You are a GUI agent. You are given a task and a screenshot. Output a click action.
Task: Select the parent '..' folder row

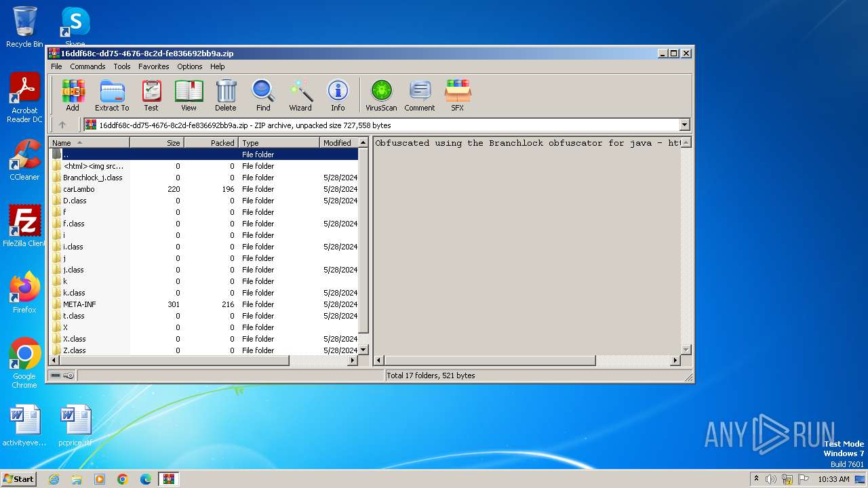click(x=203, y=155)
